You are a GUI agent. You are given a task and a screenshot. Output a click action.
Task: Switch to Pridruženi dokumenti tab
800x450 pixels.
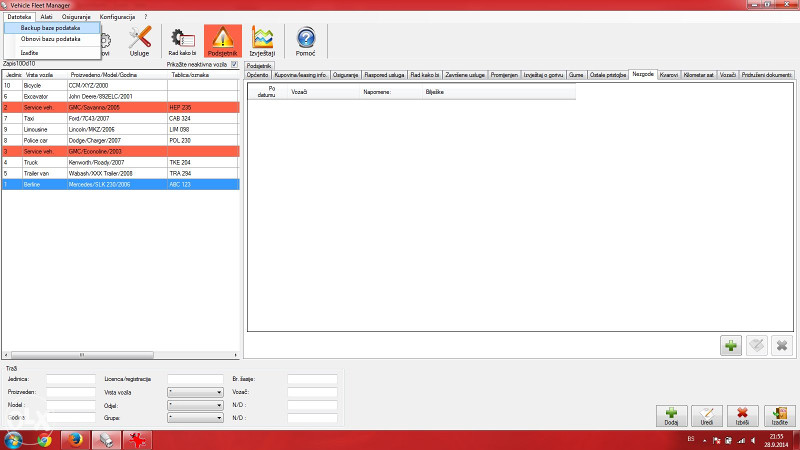(x=766, y=75)
